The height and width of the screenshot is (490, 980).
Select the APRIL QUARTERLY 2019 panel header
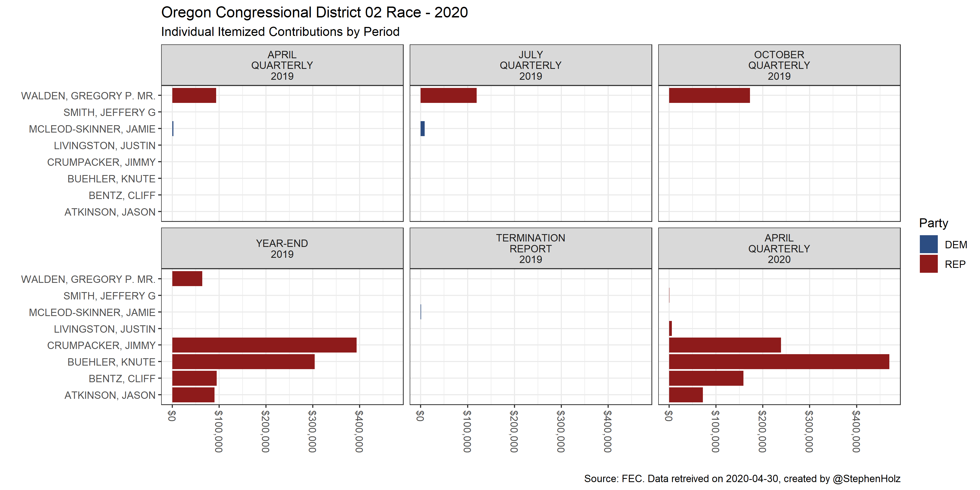coord(282,65)
